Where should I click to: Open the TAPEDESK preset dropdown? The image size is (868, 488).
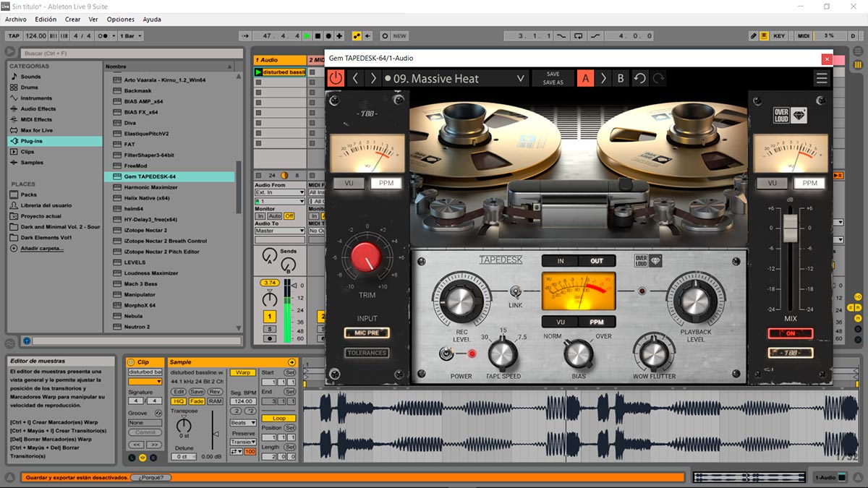pos(520,79)
